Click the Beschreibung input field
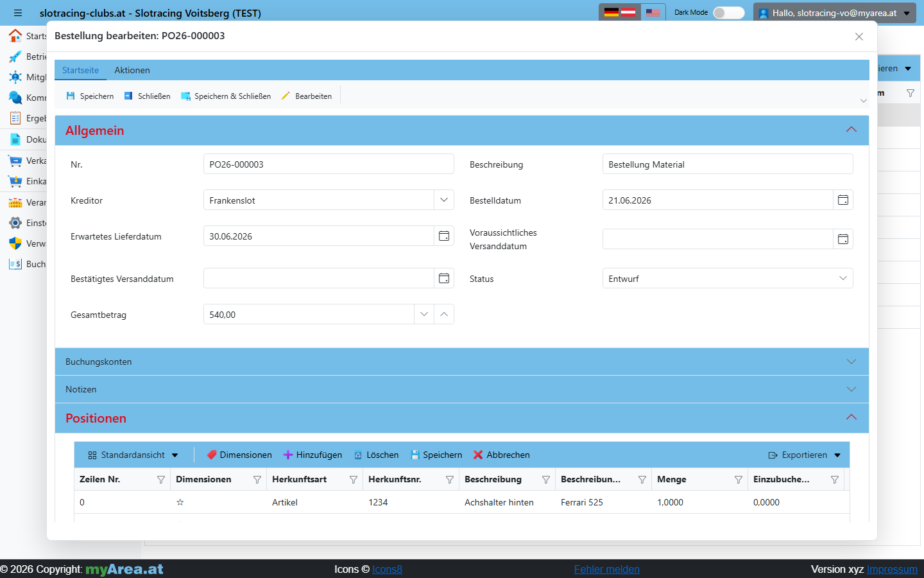 [728, 164]
